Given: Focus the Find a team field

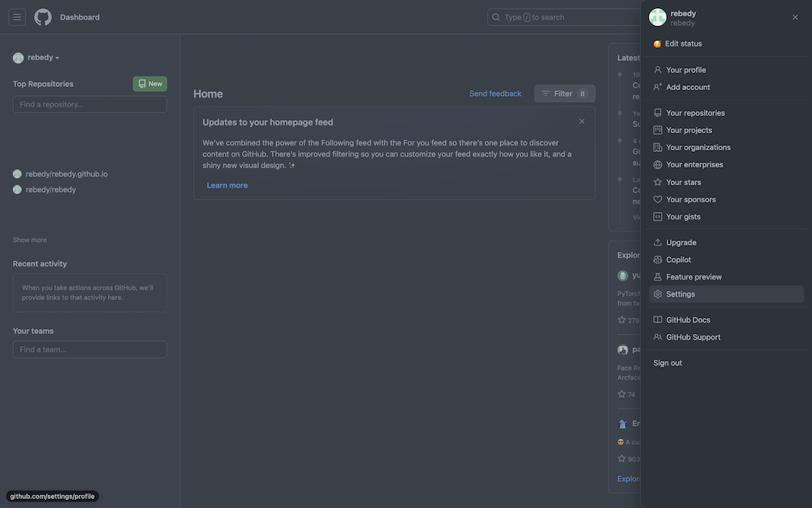Looking at the screenshot, I should point(90,350).
